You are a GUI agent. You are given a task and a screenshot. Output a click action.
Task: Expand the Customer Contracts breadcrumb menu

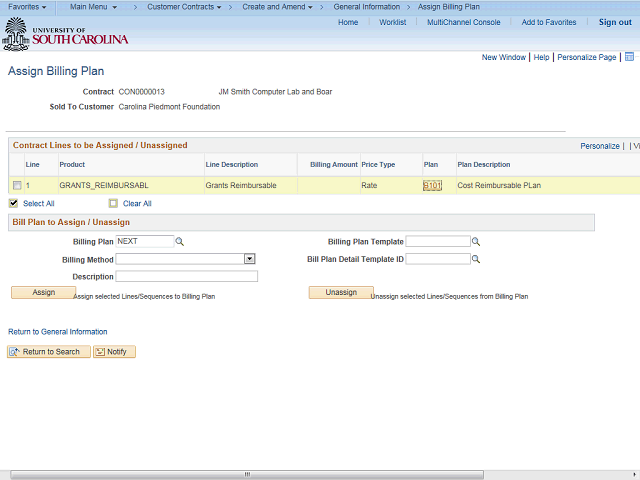(x=184, y=7)
